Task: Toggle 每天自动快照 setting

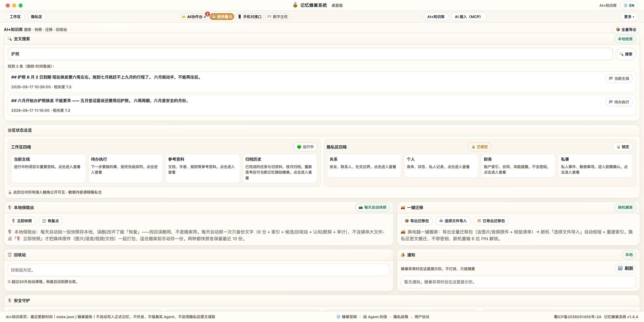Action: [x=372, y=208]
